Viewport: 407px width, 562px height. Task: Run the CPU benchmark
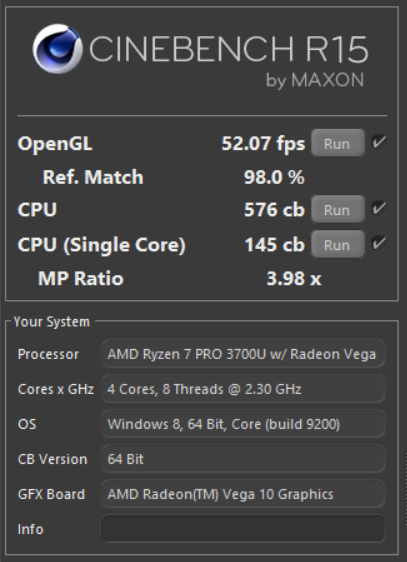(337, 210)
